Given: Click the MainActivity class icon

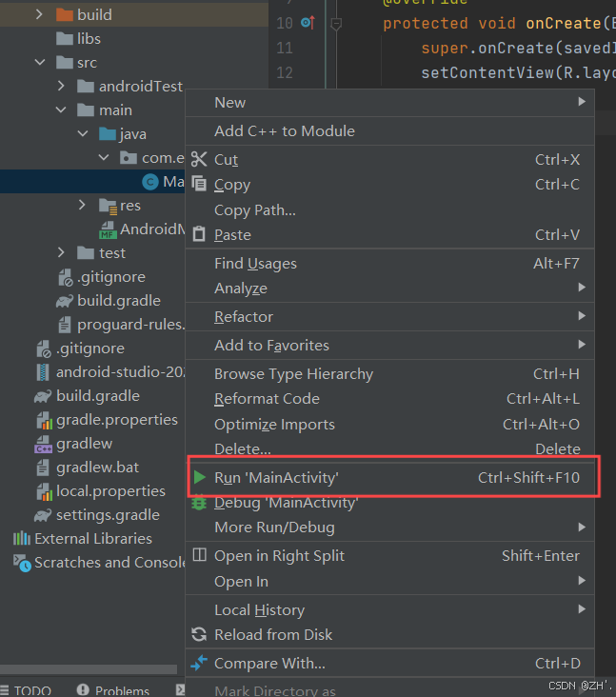Looking at the screenshot, I should pyautogui.click(x=150, y=181).
